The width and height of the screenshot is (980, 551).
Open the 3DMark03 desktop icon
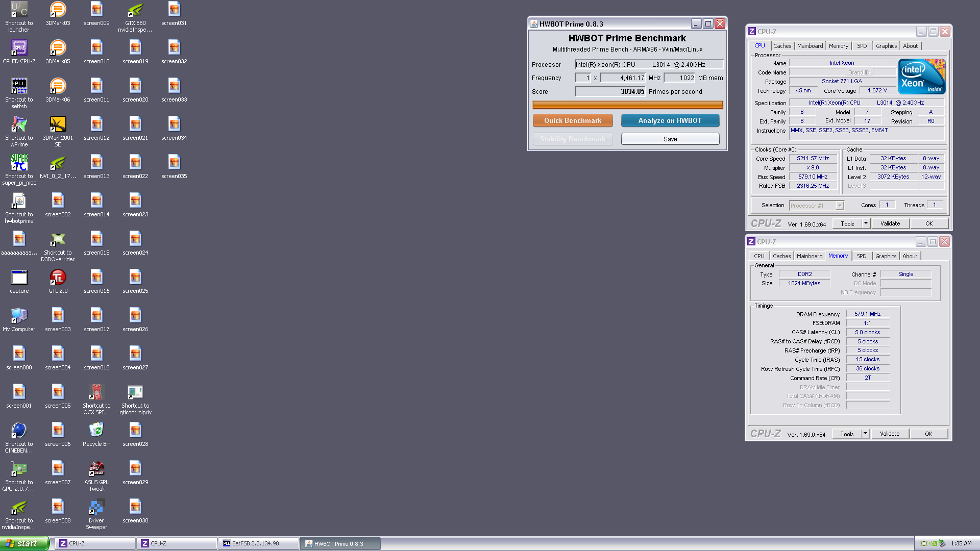pyautogui.click(x=58, y=13)
